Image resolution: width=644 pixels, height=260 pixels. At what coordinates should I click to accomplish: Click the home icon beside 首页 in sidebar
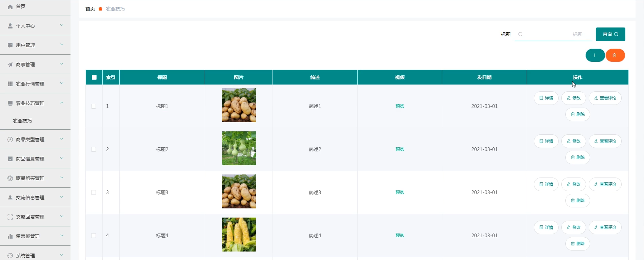10,7
